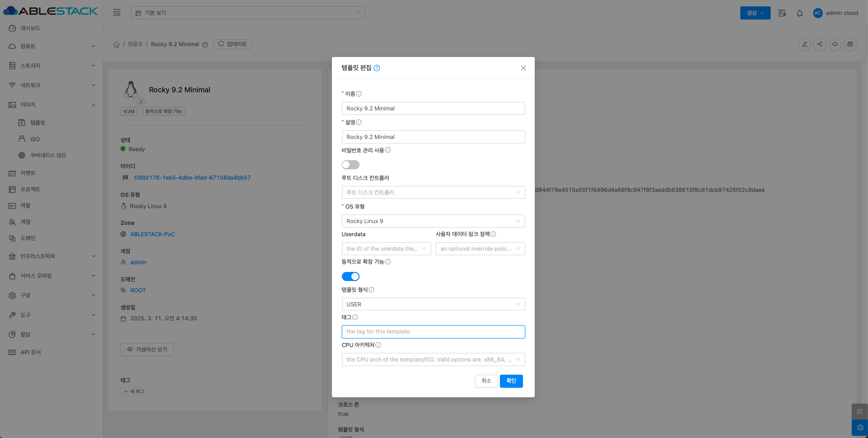Click the 취소 button in the dialog
The width and height of the screenshot is (868, 438).
click(x=486, y=381)
